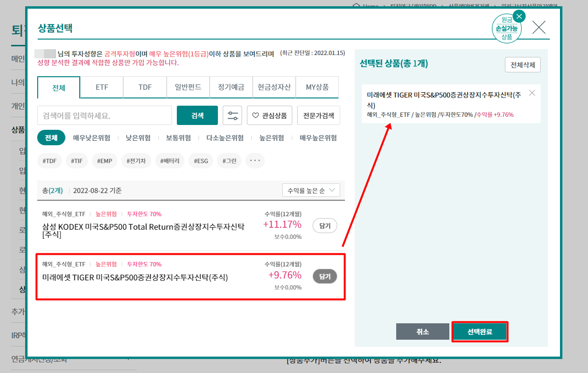Click the 선택된 상품(총 1개) heading
Image resolution: width=588 pixels, height=373 pixels.
(x=394, y=64)
